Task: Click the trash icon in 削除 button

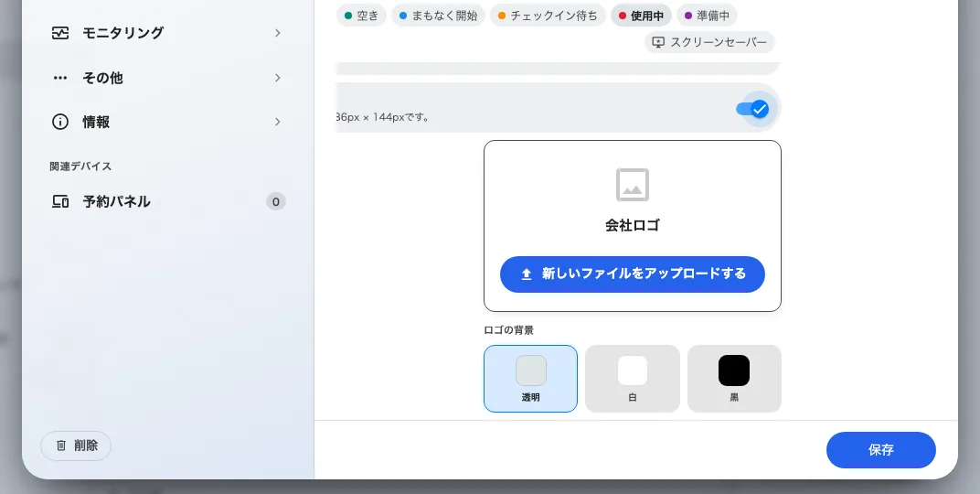Action: pyautogui.click(x=61, y=446)
